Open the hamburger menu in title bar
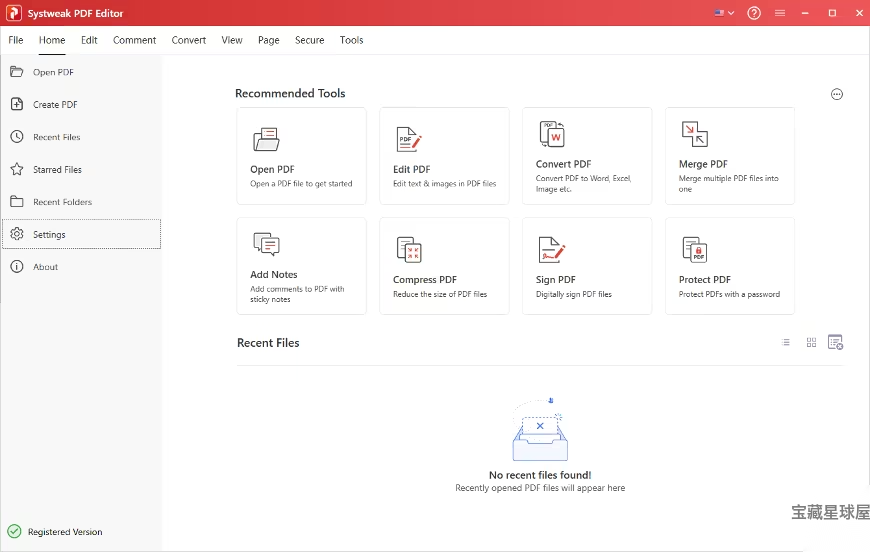 [x=780, y=13]
